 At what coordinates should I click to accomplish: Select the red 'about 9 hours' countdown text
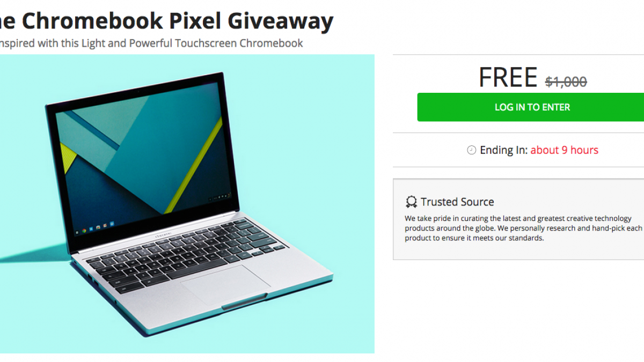(564, 150)
